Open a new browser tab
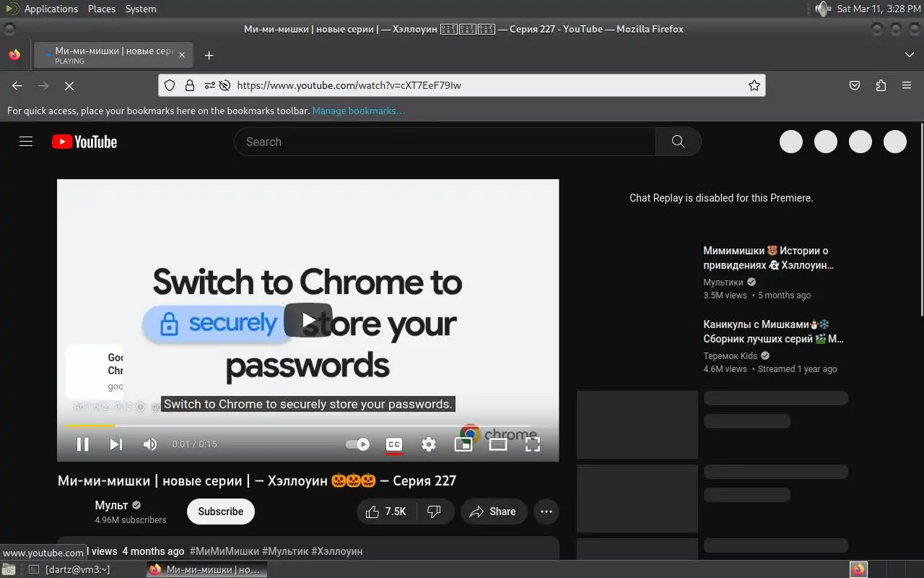Viewport: 924px width, 578px height. click(209, 55)
